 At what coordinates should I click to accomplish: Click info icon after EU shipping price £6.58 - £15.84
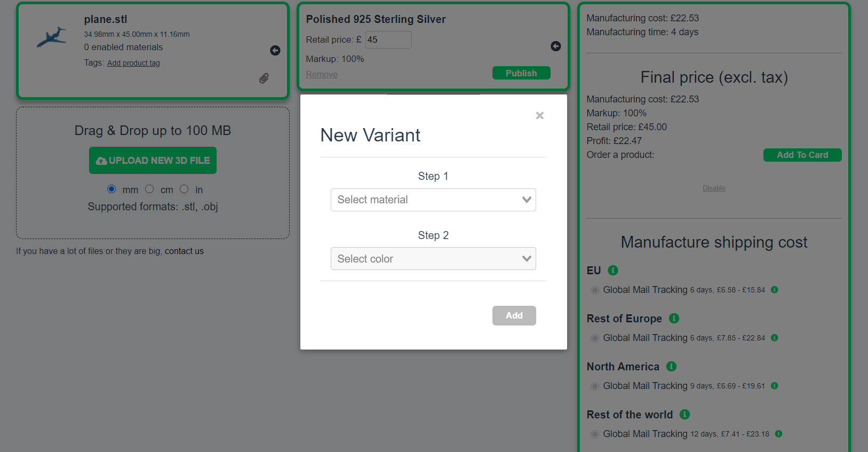click(775, 290)
